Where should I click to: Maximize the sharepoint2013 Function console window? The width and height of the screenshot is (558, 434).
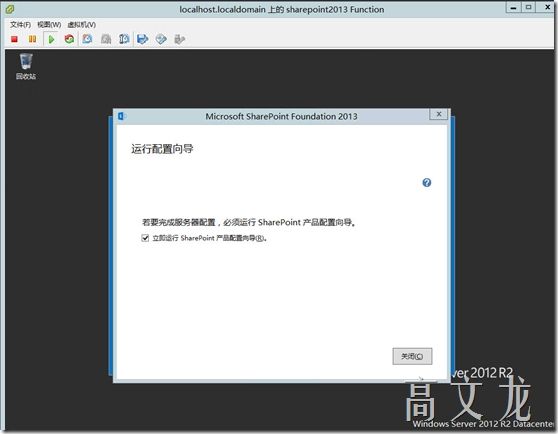pos(529,7)
